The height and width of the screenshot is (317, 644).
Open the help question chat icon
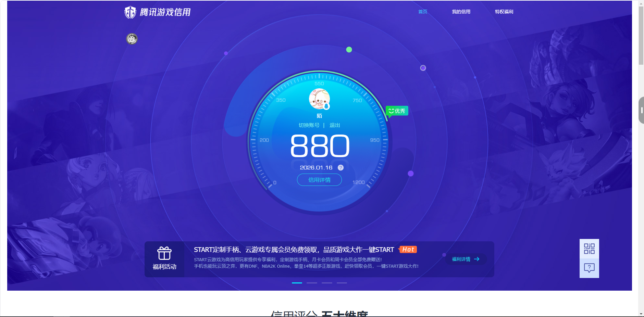[589, 268]
